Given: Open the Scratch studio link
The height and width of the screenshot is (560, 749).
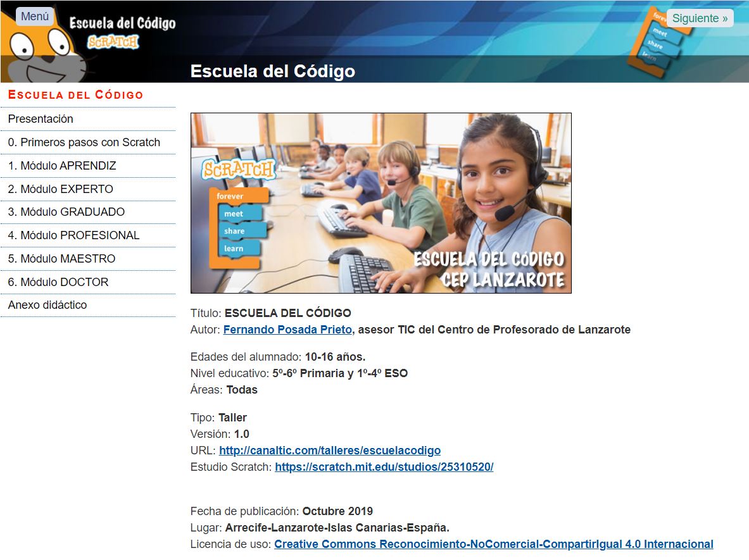Looking at the screenshot, I should click(384, 467).
